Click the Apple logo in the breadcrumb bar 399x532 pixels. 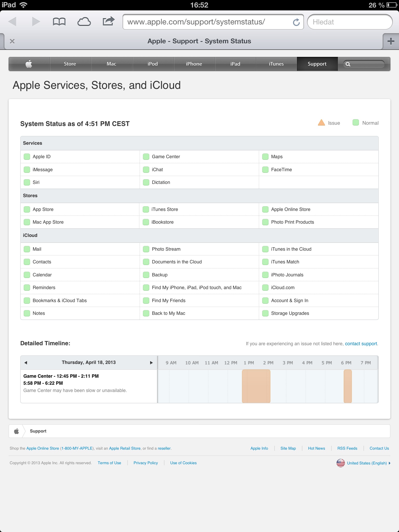[x=16, y=431]
